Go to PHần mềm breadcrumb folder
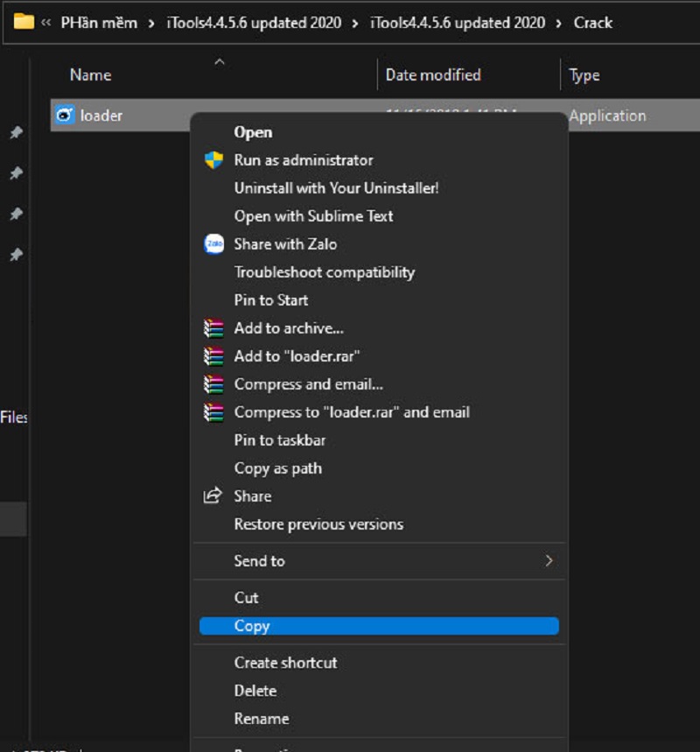The image size is (700, 752). pyautogui.click(x=99, y=23)
